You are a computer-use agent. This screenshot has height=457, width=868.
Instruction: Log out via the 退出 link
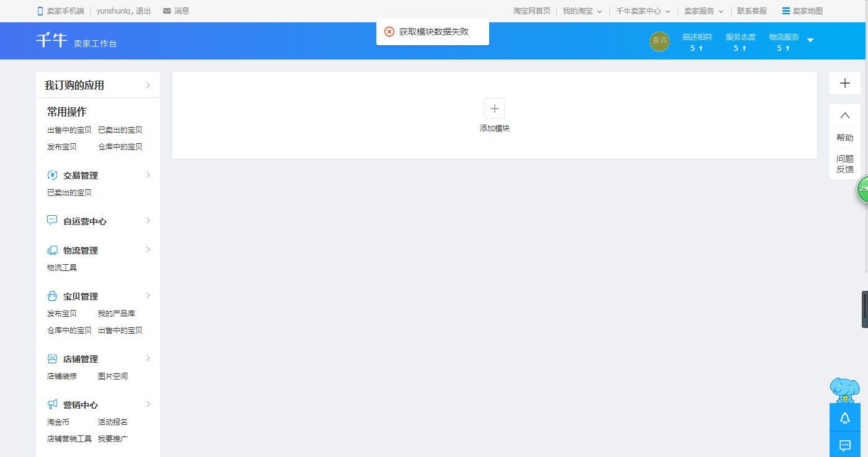[144, 11]
